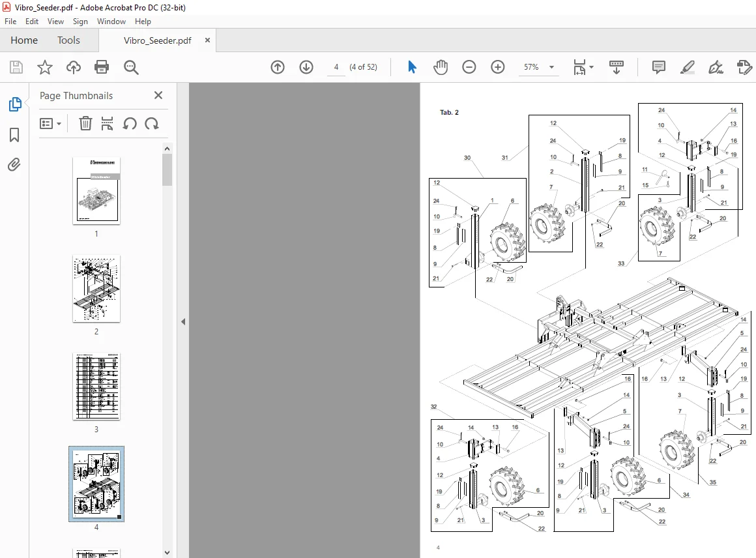Viewport: 756px width, 558px height.
Task: Select the Highlight text pen tool
Action: pos(687,67)
